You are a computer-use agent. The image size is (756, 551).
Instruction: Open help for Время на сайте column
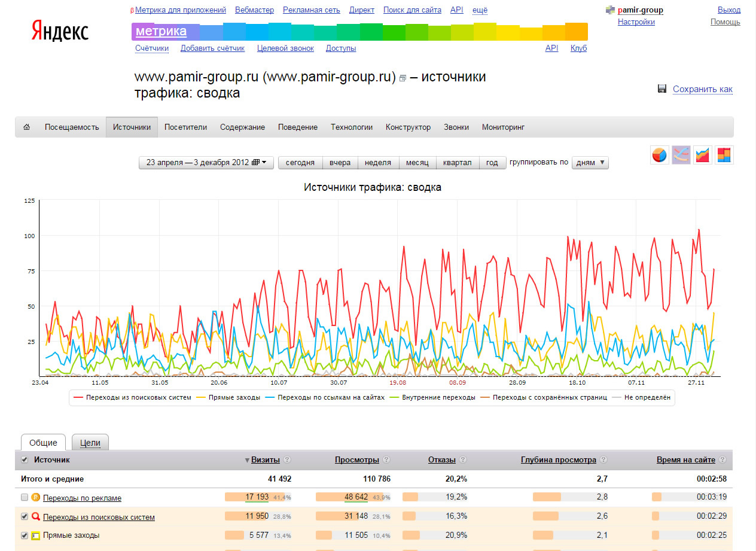point(722,460)
